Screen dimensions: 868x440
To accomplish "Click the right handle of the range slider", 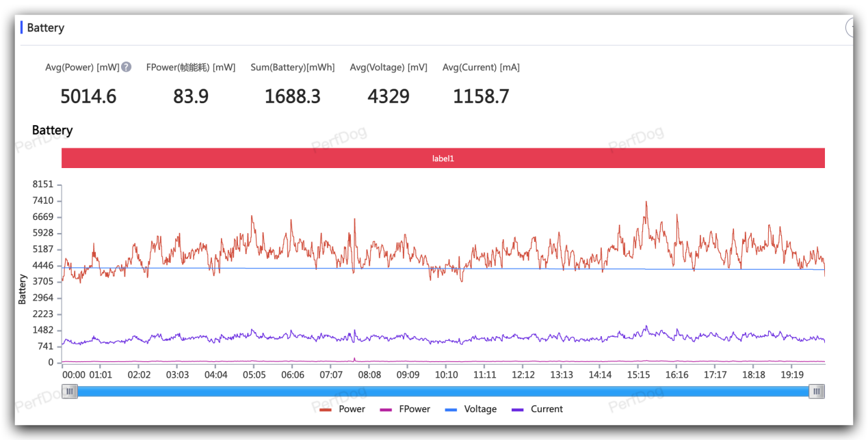I will click(817, 391).
